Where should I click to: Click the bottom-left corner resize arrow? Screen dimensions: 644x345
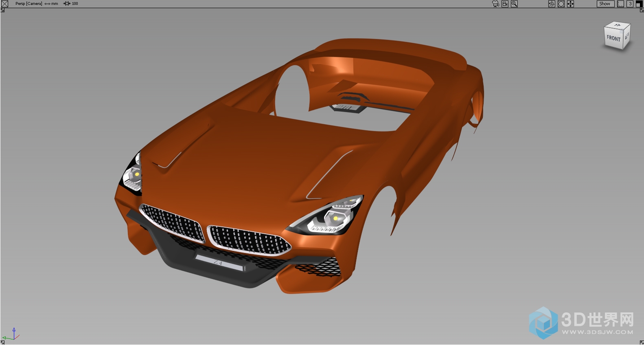[x=2, y=343]
